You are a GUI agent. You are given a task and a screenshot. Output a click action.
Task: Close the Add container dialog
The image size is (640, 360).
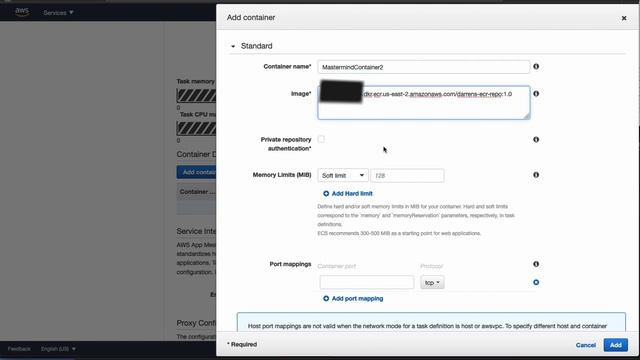[x=624, y=18]
